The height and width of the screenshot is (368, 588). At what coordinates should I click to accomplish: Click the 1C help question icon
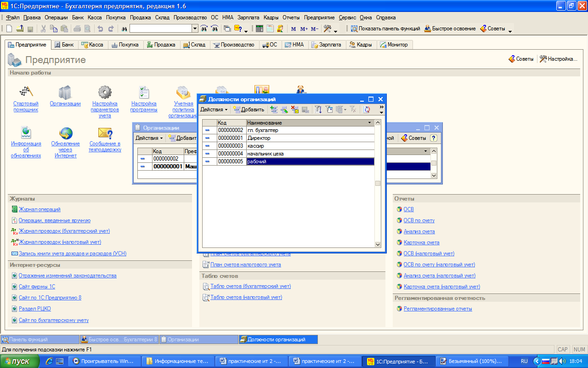(238, 29)
